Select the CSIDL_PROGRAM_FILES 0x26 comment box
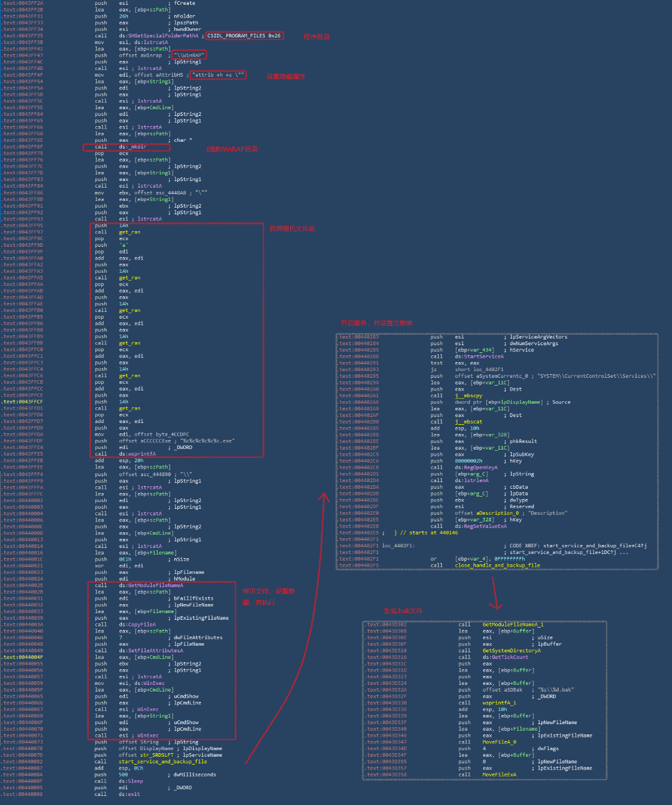 244,36
